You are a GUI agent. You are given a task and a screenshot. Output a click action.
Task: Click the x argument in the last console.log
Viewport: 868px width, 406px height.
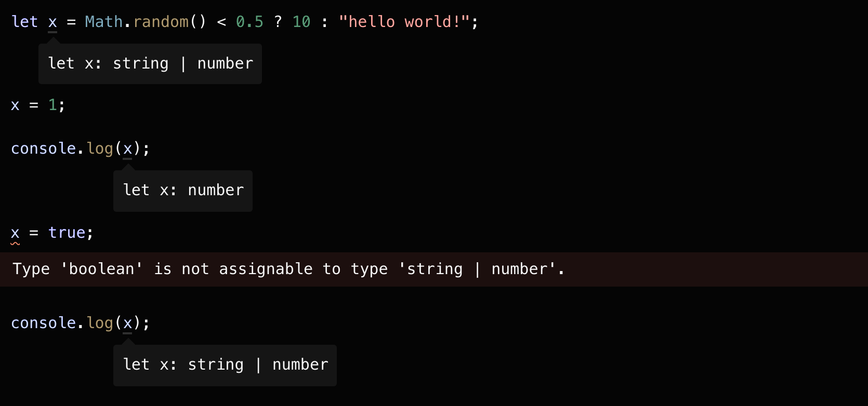128,323
